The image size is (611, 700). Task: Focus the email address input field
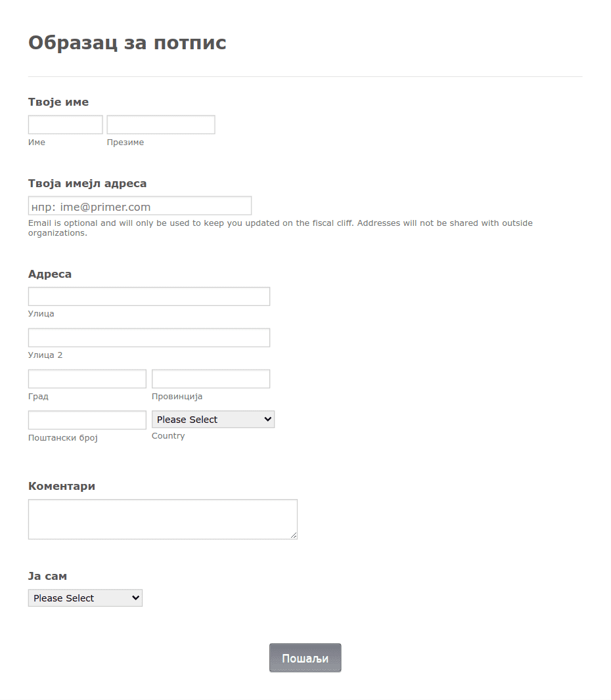(140, 206)
